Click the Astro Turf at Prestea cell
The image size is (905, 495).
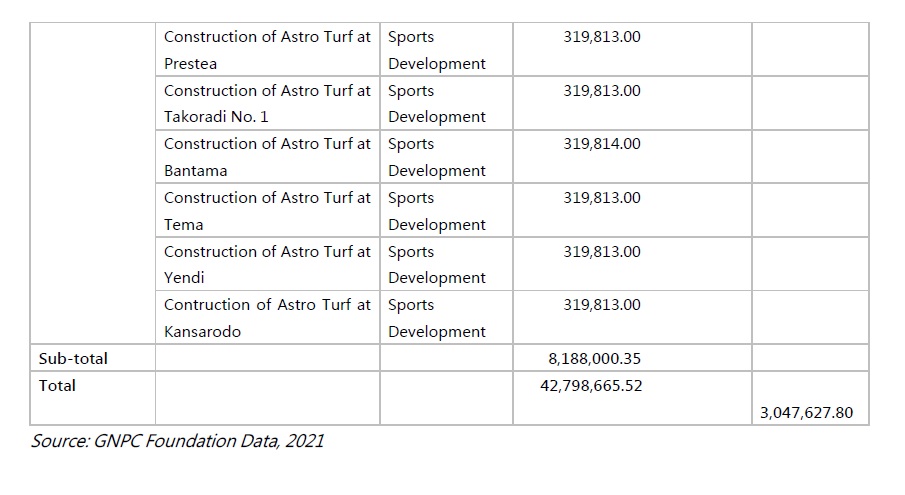(x=267, y=50)
